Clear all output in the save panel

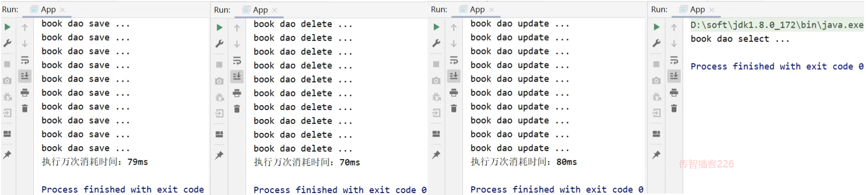coord(25,109)
